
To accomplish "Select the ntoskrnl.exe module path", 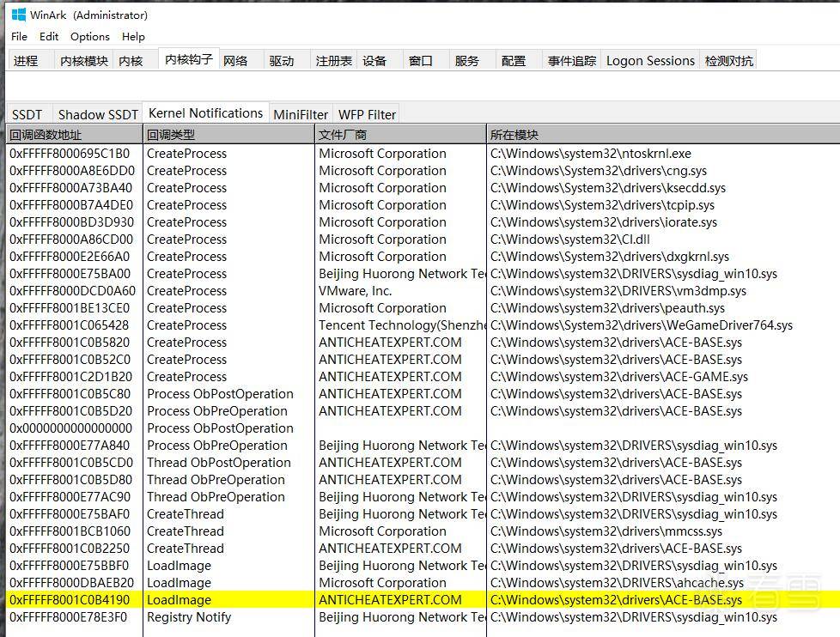I will (x=590, y=154).
